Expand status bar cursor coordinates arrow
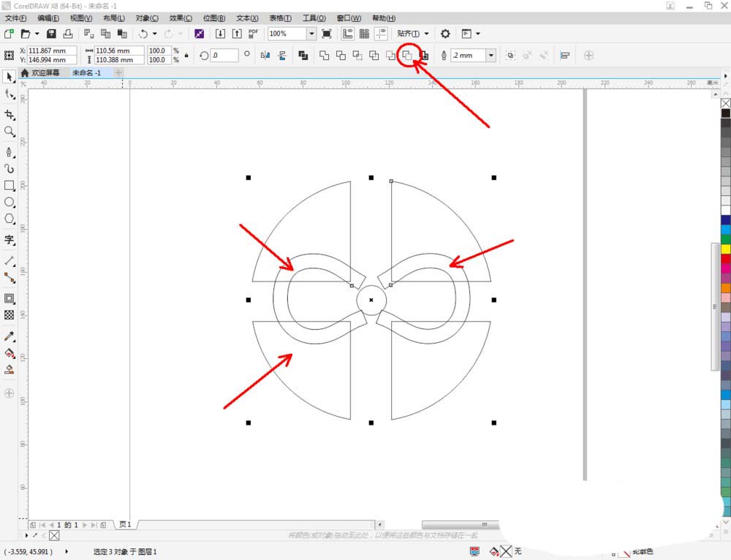 (67, 552)
